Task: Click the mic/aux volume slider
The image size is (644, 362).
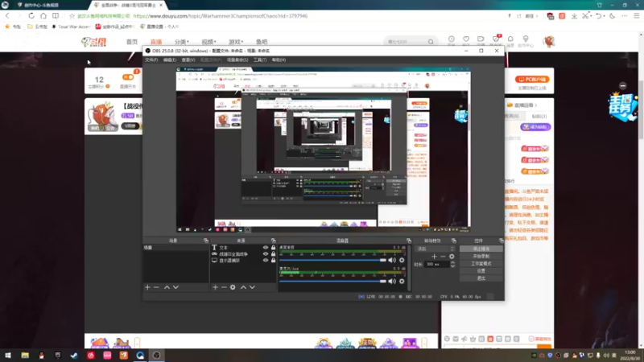Action: (333, 281)
